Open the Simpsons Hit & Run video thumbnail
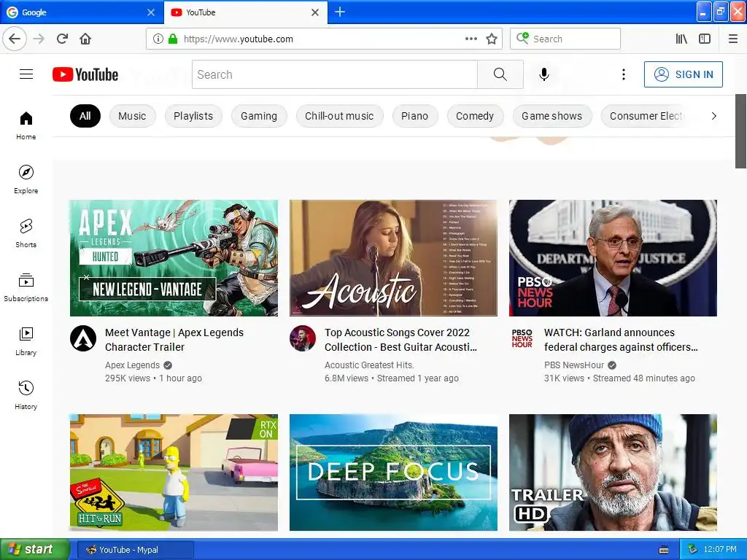The height and width of the screenshot is (560, 747). (x=174, y=472)
